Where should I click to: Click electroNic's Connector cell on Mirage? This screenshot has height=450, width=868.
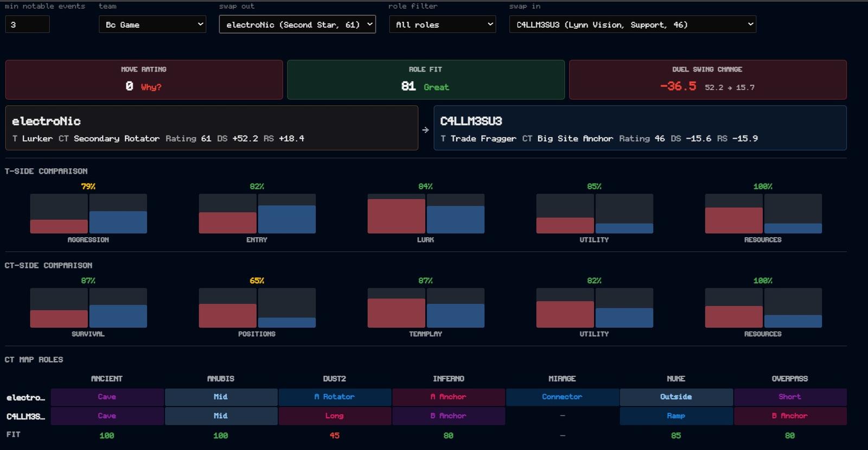[562, 397]
